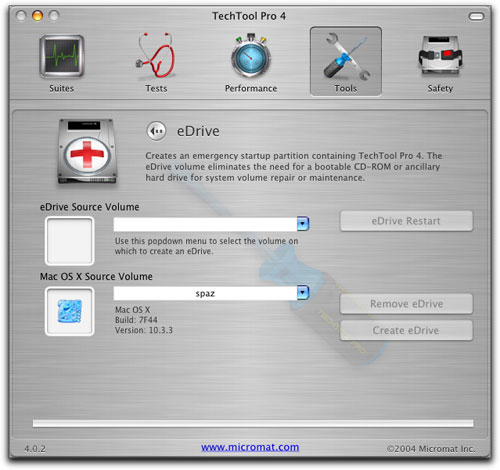Open the Safety hard drive seatbelt icon
The image size is (500, 470).
pyautogui.click(x=440, y=55)
